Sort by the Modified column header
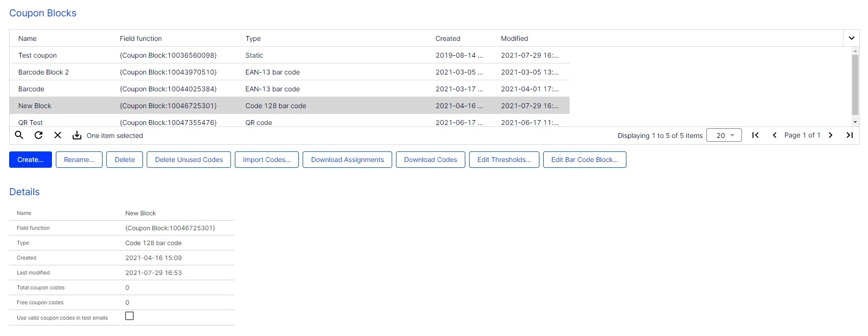 click(514, 38)
